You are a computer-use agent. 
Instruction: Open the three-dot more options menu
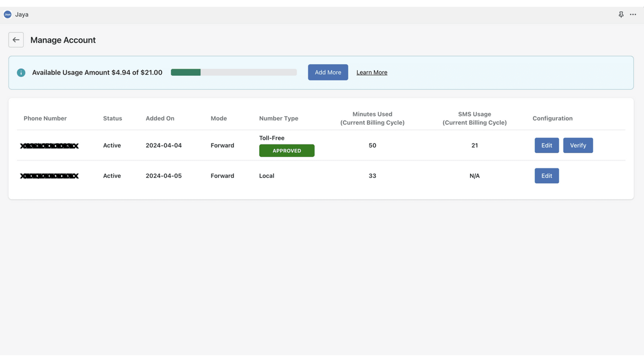633,15
